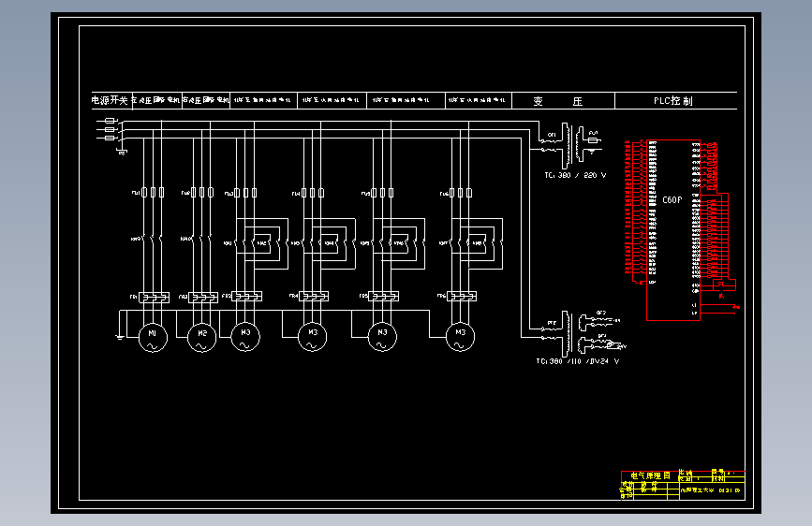Click the 电源开关 header label
812x526 pixels.
pos(110,100)
